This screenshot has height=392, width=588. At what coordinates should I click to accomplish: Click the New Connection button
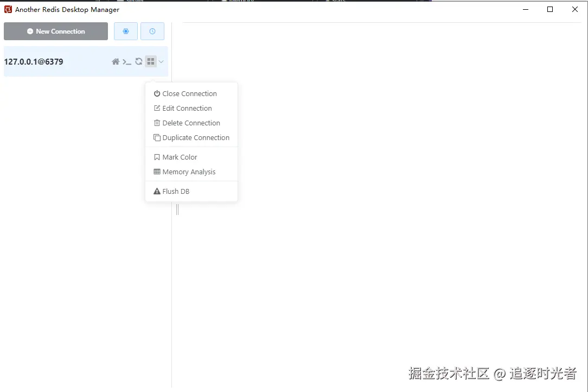point(56,31)
